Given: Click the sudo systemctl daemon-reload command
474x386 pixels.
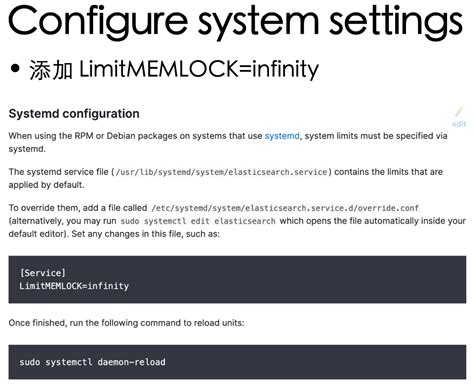Looking at the screenshot, I should tap(92, 362).
